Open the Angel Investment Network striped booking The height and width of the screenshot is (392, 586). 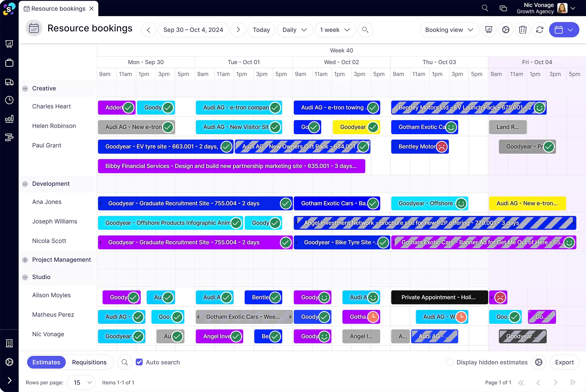435,223
